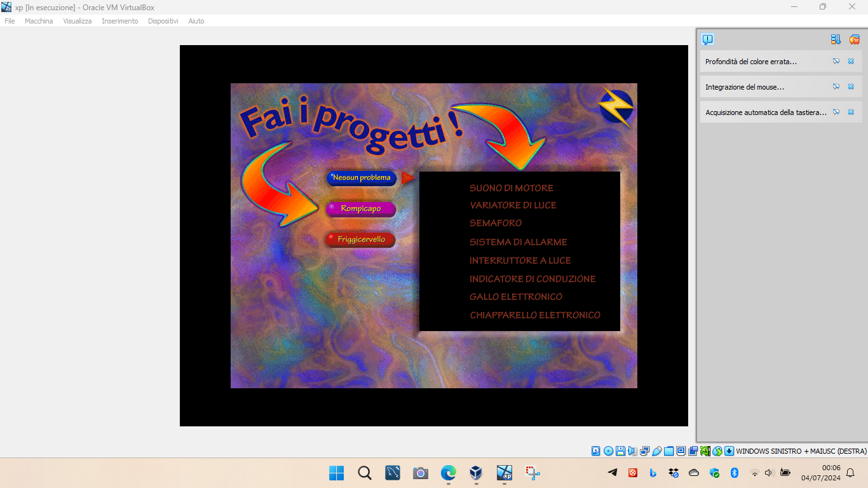This screenshot has height=488, width=868.
Task: Click the dismiss all notifications icon
Action: [855, 39]
